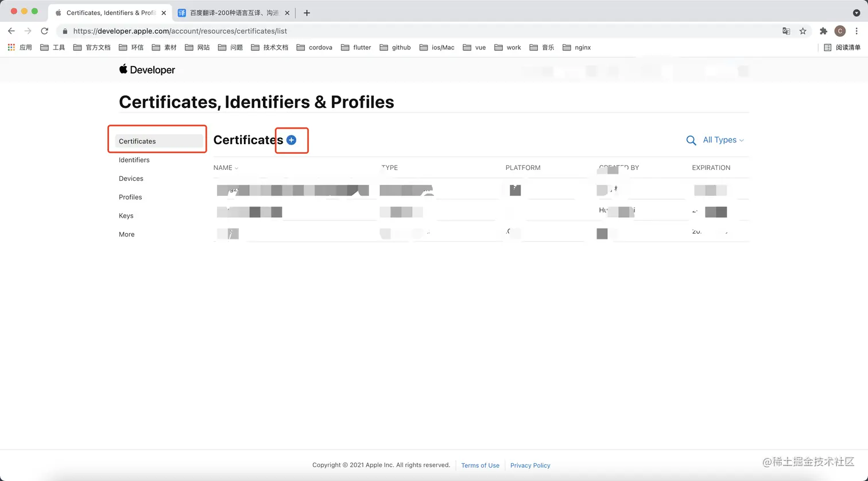Click the PLATFORM column header
868x481 pixels.
pos(523,168)
